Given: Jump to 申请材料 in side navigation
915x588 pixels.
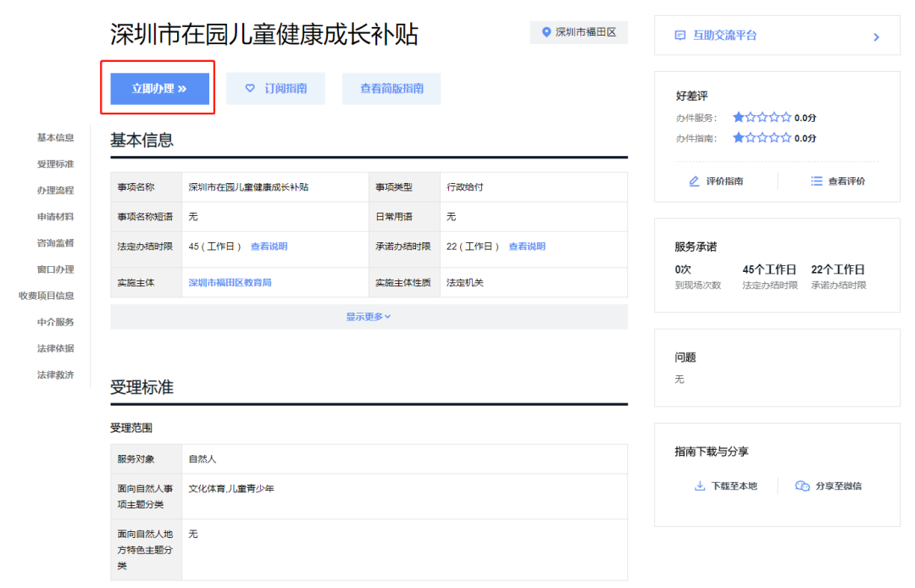Looking at the screenshot, I should [55, 216].
